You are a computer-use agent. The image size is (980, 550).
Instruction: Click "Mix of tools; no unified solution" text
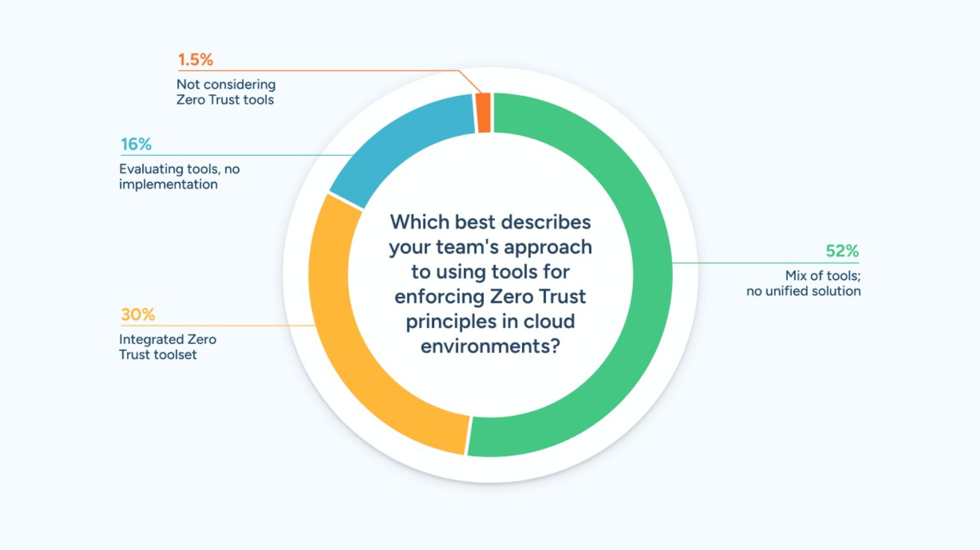[803, 283]
